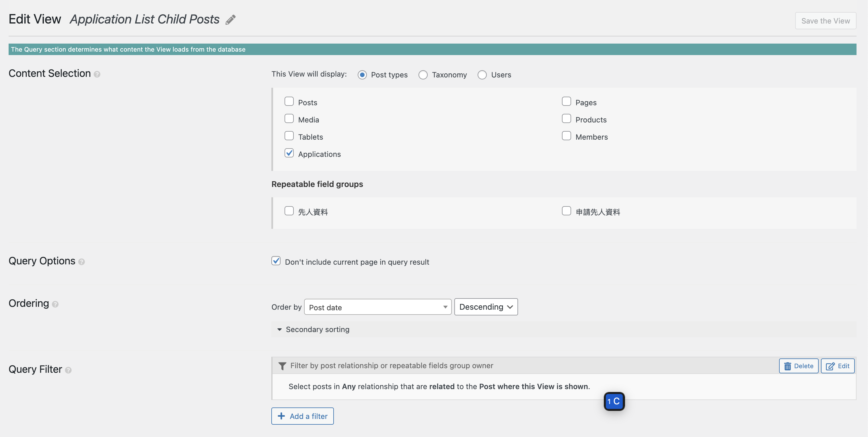Click the Repeatable field groups heading
Screen dimensions: 868x437
pos(317,184)
